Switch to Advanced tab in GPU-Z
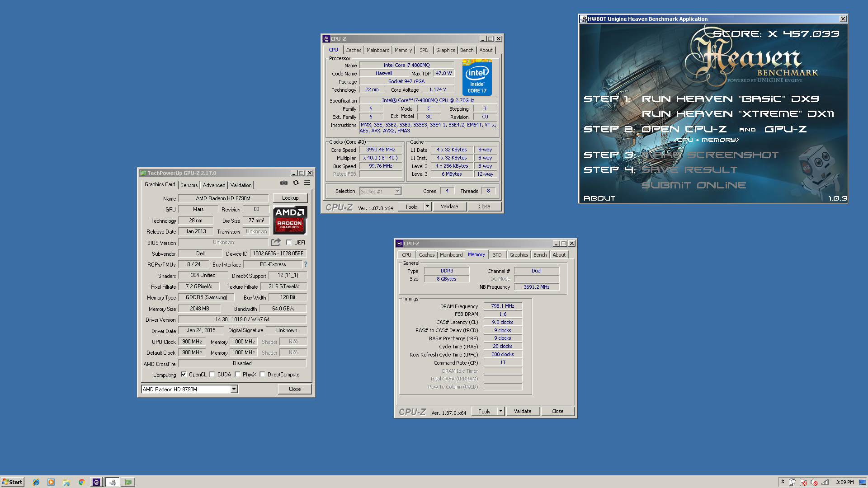The image size is (868, 488). [x=214, y=185]
